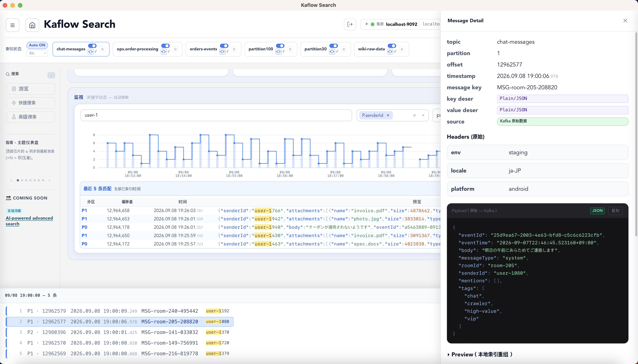Screen dimensions: 638x364
Task: Toggle indexing for orders-events
Action: (x=224, y=46)
